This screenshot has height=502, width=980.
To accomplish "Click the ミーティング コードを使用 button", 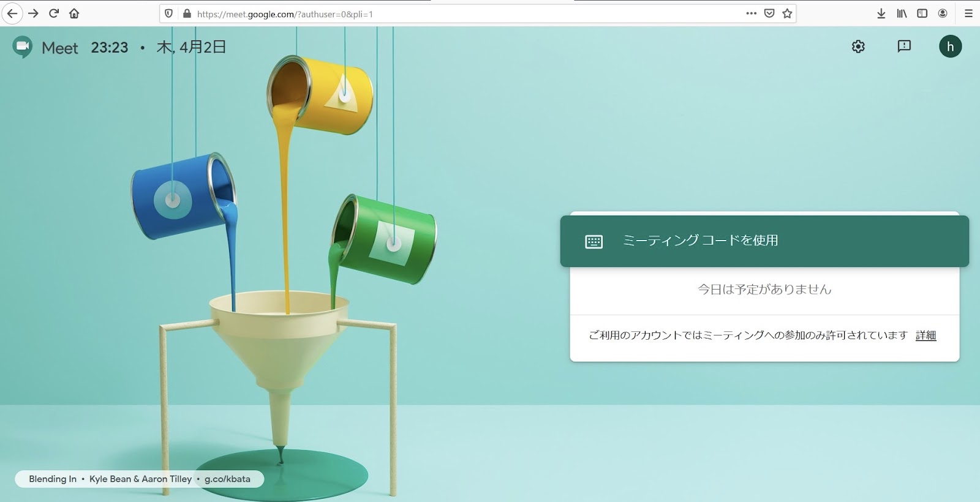I will (764, 241).
